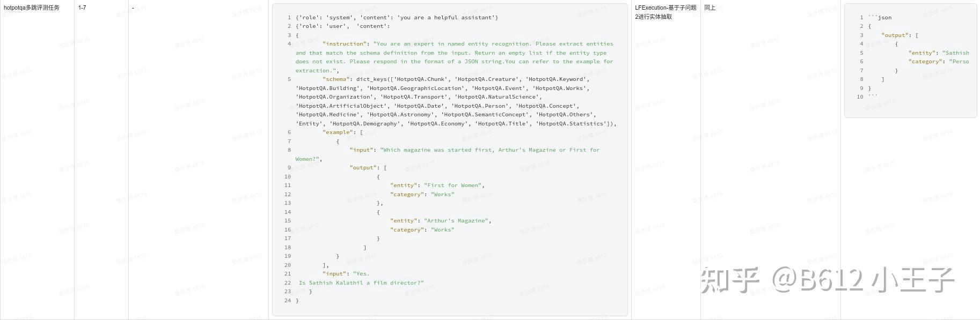Click the 知乎 @B612小王子 watermark
The height and width of the screenshot is (320, 980).
pyautogui.click(x=827, y=280)
